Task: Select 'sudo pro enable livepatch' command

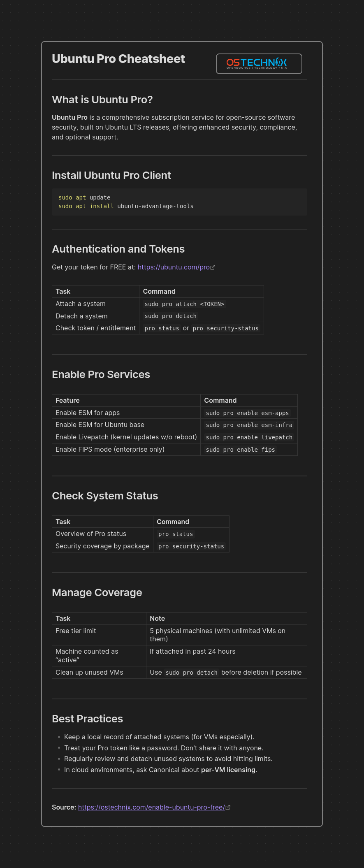Action: click(249, 437)
